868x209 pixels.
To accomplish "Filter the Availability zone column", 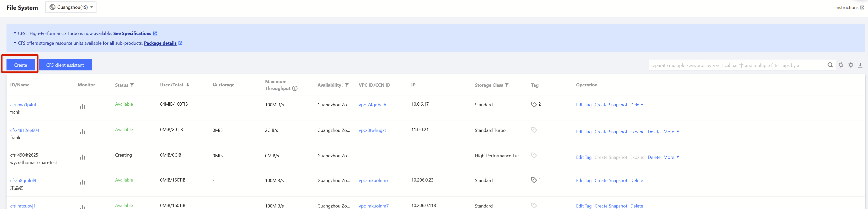I will point(347,85).
